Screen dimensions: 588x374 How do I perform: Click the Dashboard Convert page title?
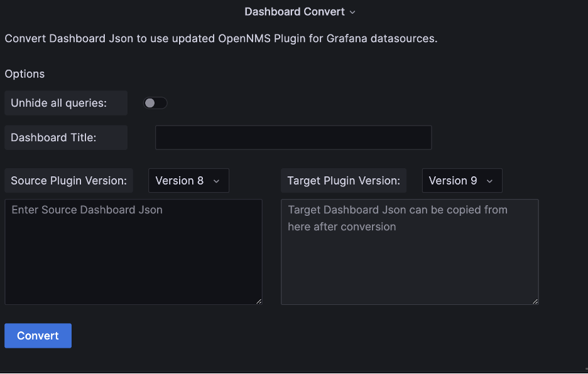[294, 11]
